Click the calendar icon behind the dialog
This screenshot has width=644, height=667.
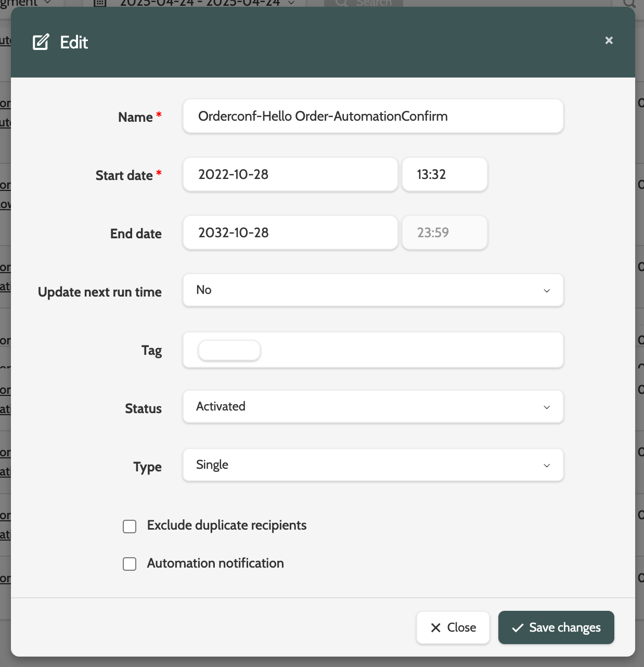tap(100, 3)
